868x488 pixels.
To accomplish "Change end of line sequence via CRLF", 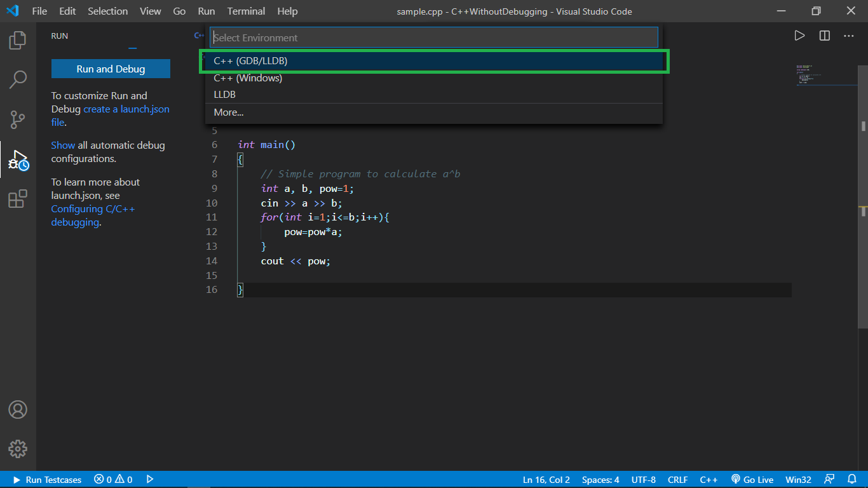I will tap(677, 480).
